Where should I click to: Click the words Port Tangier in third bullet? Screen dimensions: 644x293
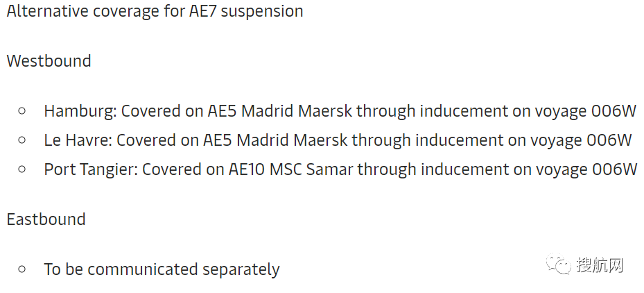click(x=91, y=169)
